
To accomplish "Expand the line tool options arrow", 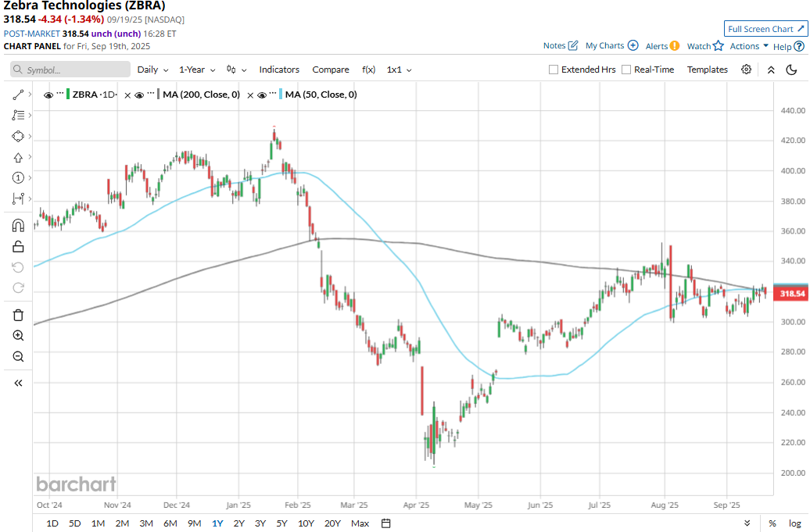I will (x=30, y=95).
